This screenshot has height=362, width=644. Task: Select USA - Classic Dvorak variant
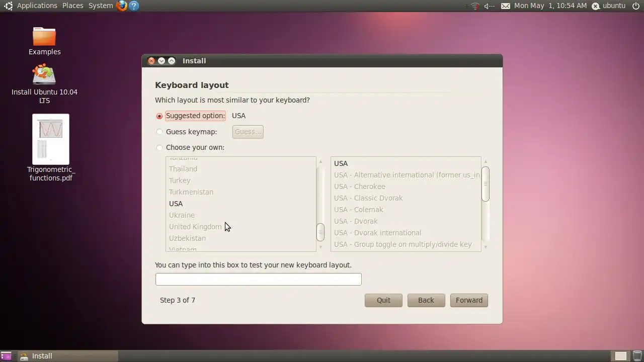point(406,198)
